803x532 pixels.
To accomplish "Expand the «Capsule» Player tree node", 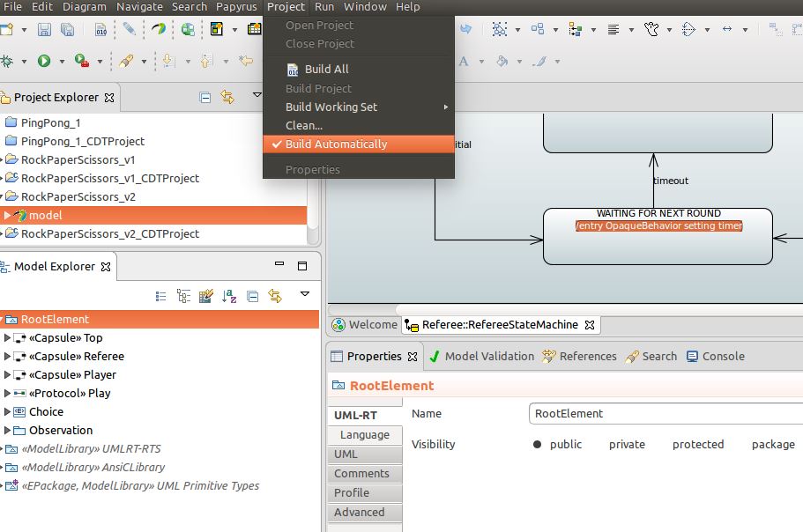I will [x=7, y=374].
